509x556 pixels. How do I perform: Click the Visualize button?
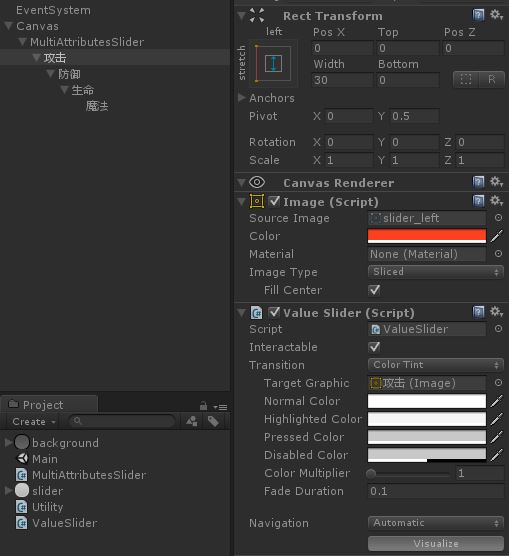436,543
